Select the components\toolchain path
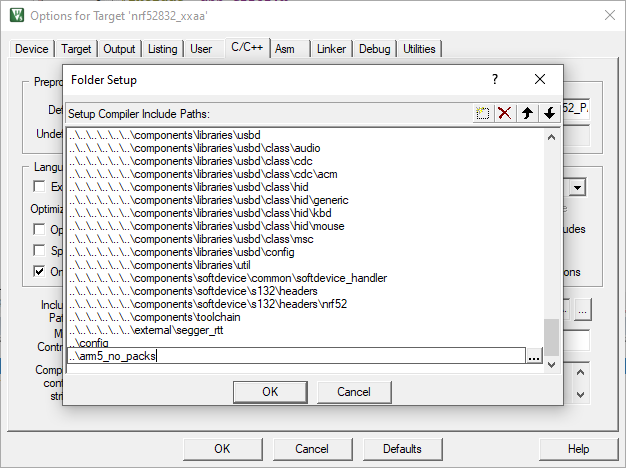The image size is (626, 468). (155, 317)
